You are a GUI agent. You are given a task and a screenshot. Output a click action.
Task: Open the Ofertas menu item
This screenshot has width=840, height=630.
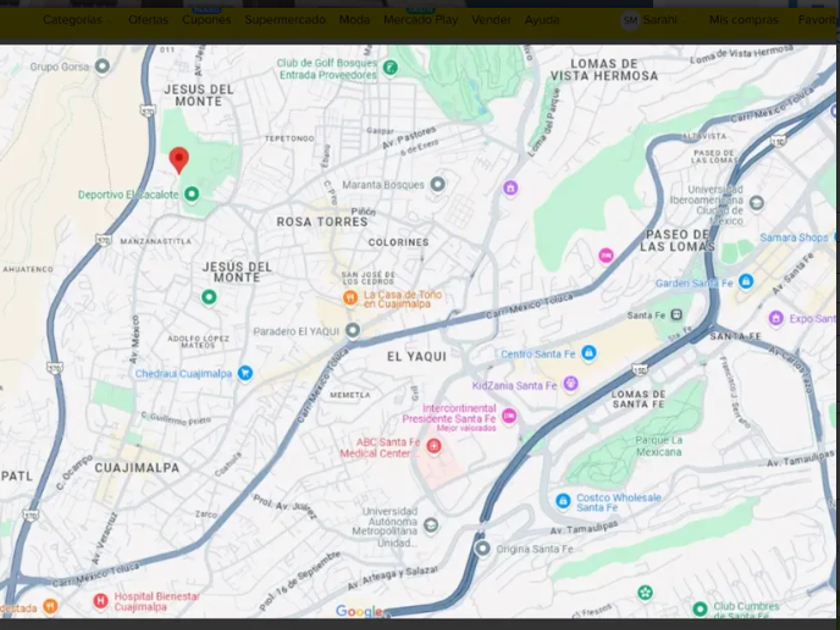point(148,20)
